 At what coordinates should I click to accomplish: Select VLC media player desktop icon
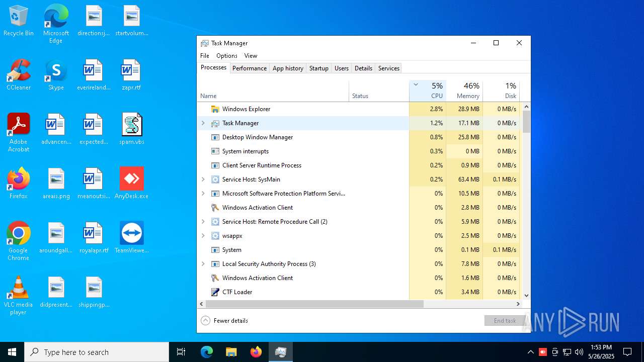(19, 296)
